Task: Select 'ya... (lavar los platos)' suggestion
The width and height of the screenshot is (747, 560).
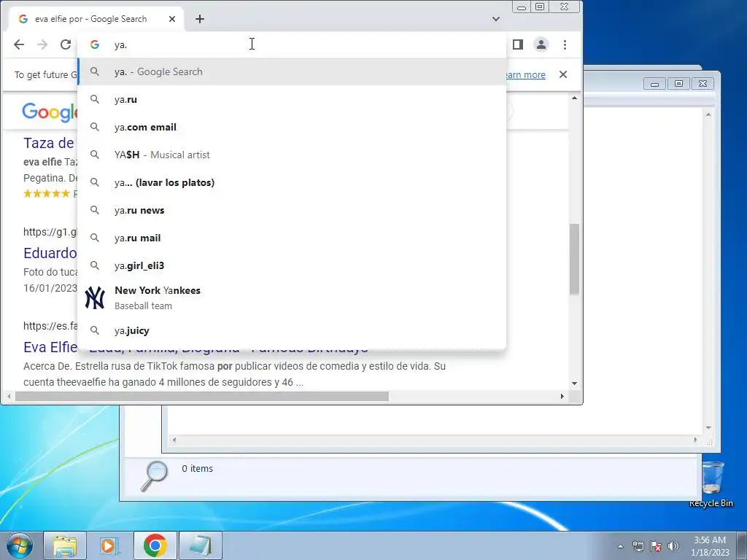Action: [292, 182]
